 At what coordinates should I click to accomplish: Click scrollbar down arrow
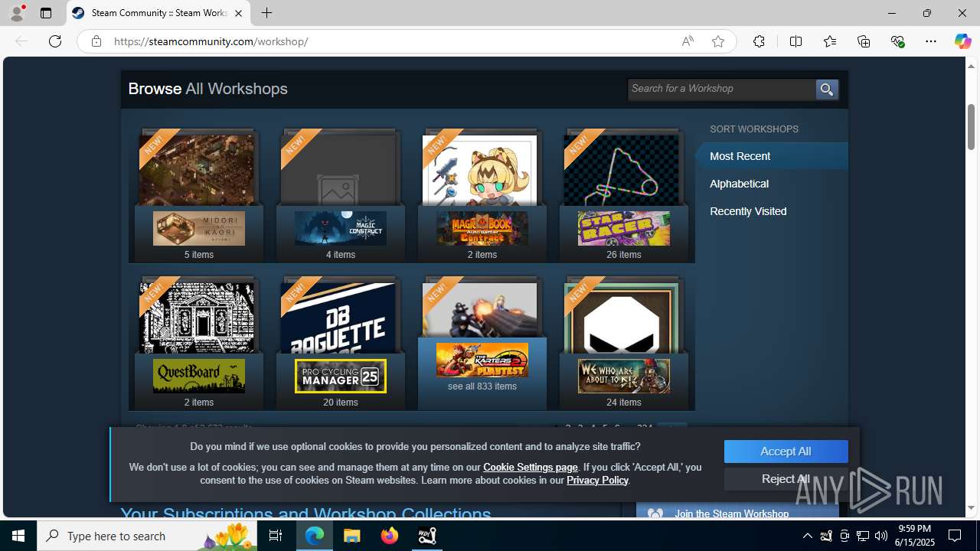click(972, 507)
